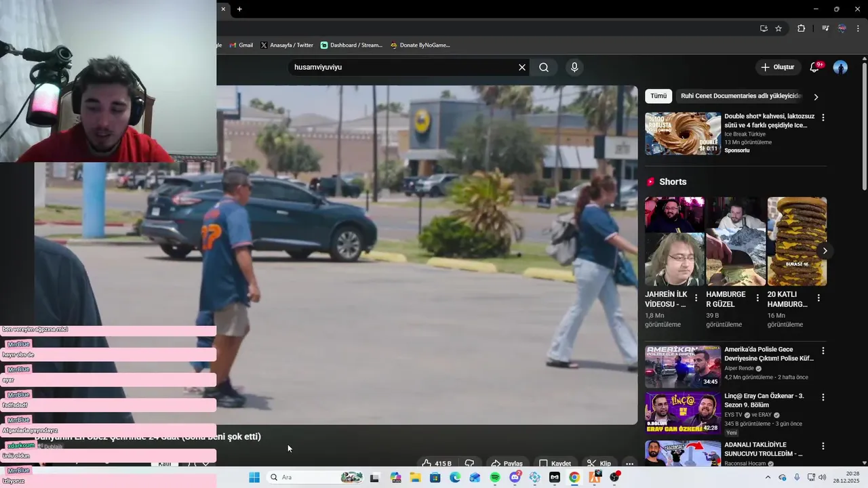Open the Dashboard / Stream bookmark
The height and width of the screenshot is (488, 868).
[351, 45]
